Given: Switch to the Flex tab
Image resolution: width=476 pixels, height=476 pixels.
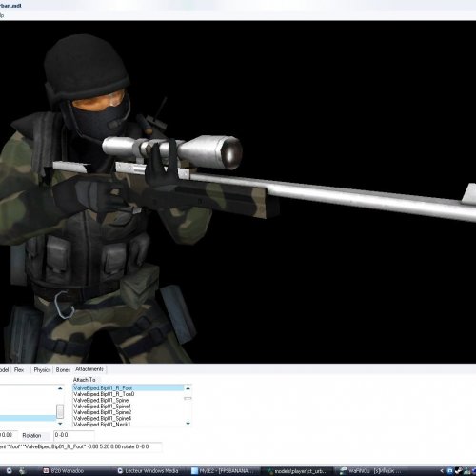Looking at the screenshot, I should 19,370.
